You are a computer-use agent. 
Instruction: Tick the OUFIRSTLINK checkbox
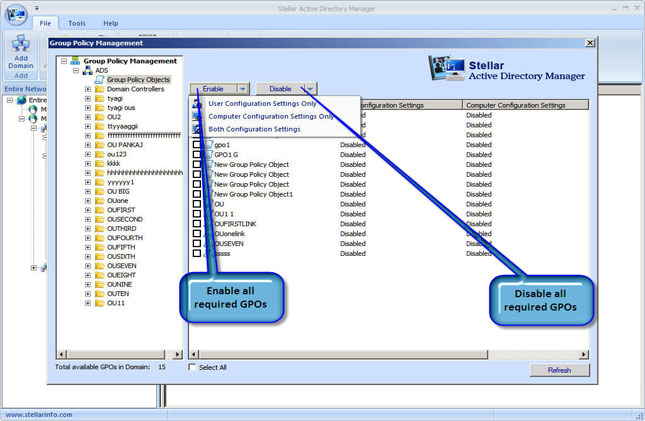click(197, 223)
